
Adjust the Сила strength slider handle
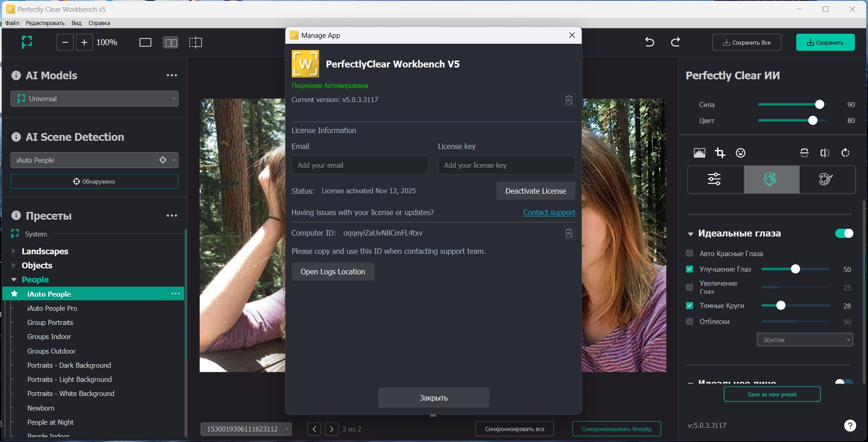pos(819,104)
